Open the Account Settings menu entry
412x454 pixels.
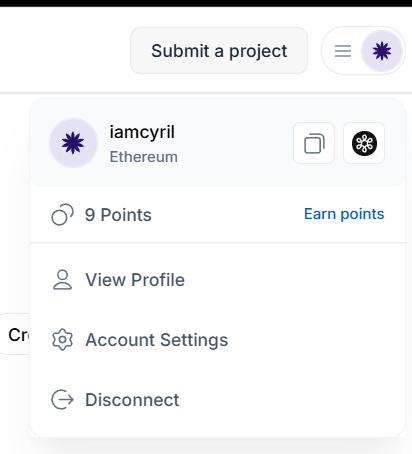point(217,340)
